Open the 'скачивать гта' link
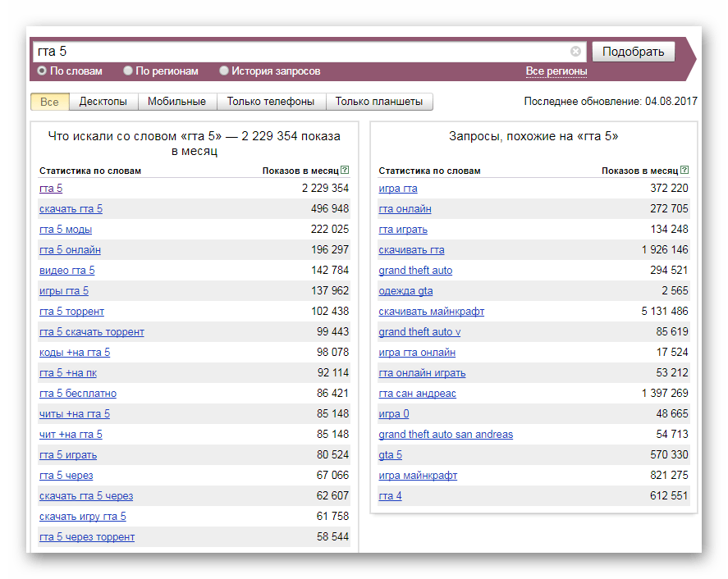The image size is (728, 579). [411, 249]
